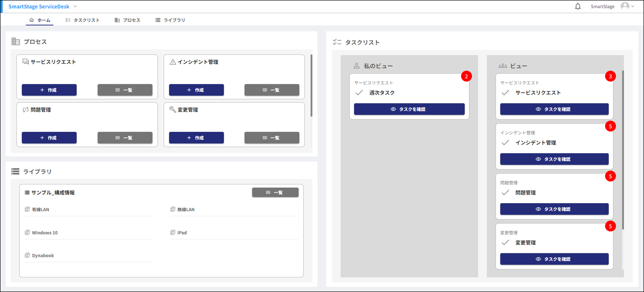
Task: Click the checkmark beside インシデント管理 task
Action: (505, 143)
